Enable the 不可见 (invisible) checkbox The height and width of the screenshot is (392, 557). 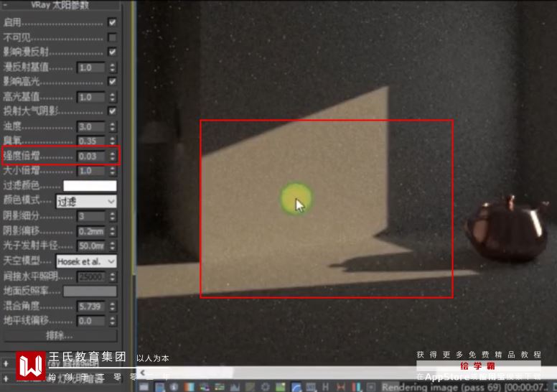click(112, 37)
